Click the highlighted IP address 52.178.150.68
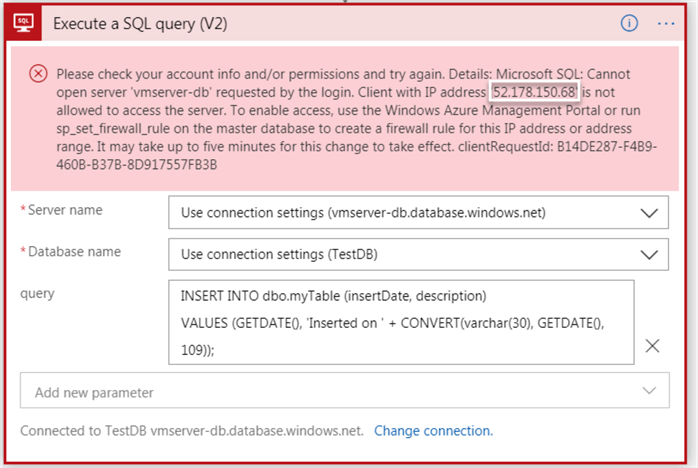Image resolution: width=698 pixels, height=468 pixels. click(x=533, y=93)
